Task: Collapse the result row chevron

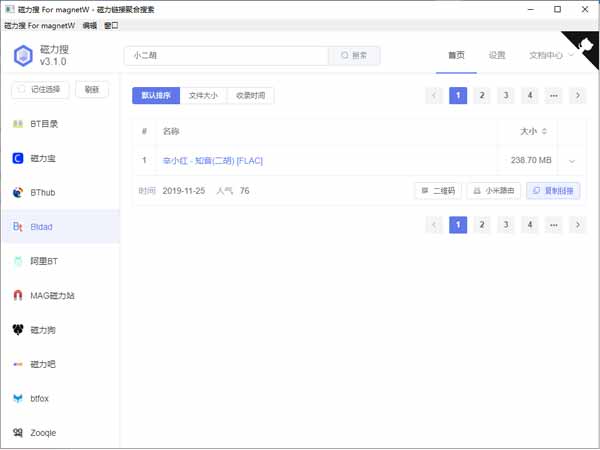Action: (572, 161)
